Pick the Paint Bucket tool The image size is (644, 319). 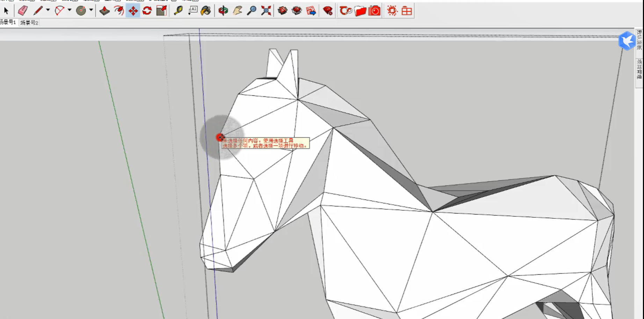tap(206, 11)
